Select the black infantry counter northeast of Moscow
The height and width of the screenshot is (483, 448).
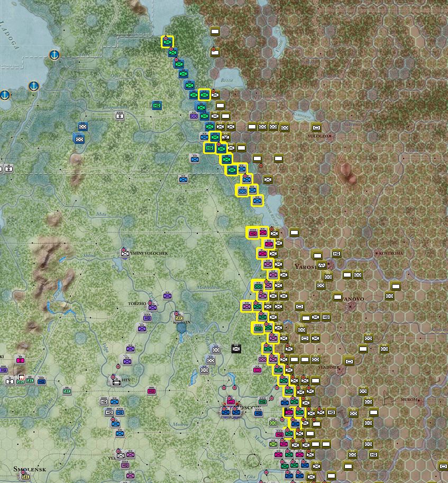(236, 349)
